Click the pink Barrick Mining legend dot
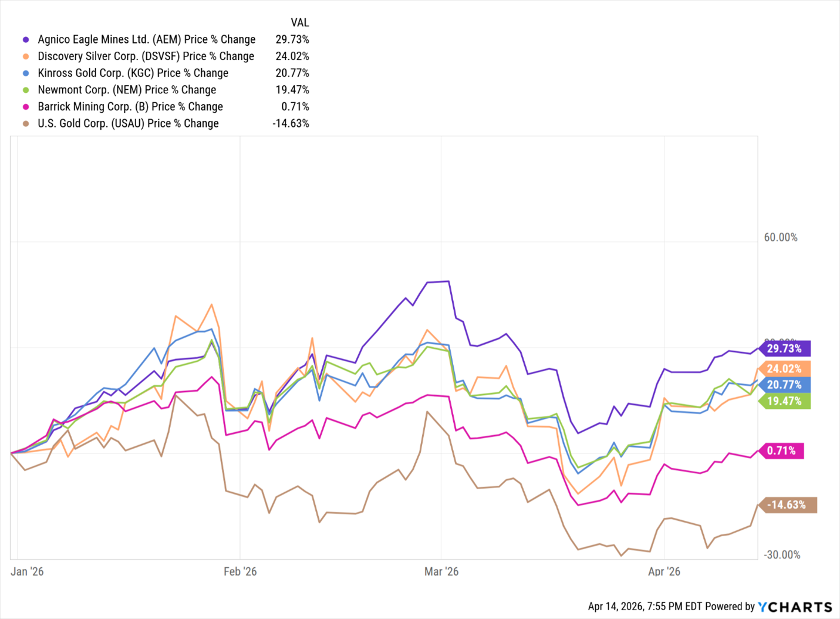 (x=26, y=107)
